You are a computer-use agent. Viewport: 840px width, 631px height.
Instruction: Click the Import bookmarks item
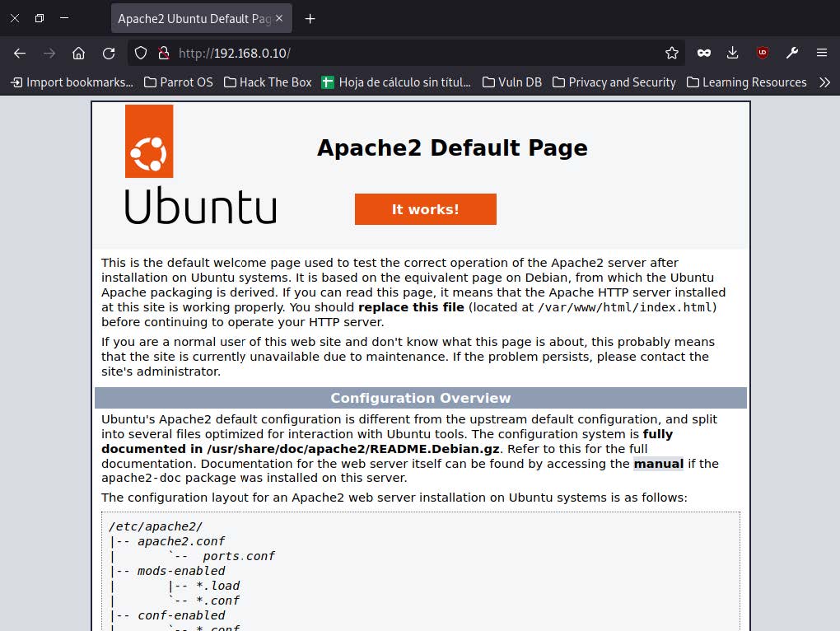(72, 82)
